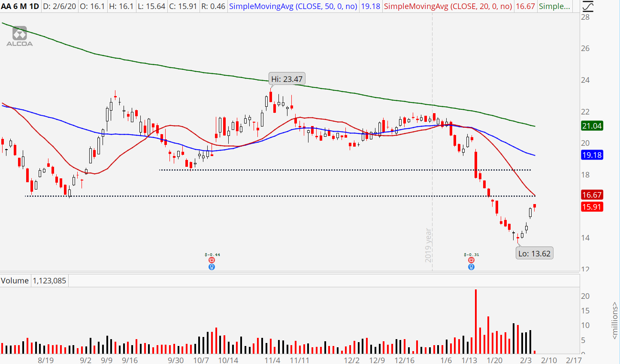Screen dimensions: 620x364
Task: Click the $-0.44 earnings label
Action: pos(212,255)
